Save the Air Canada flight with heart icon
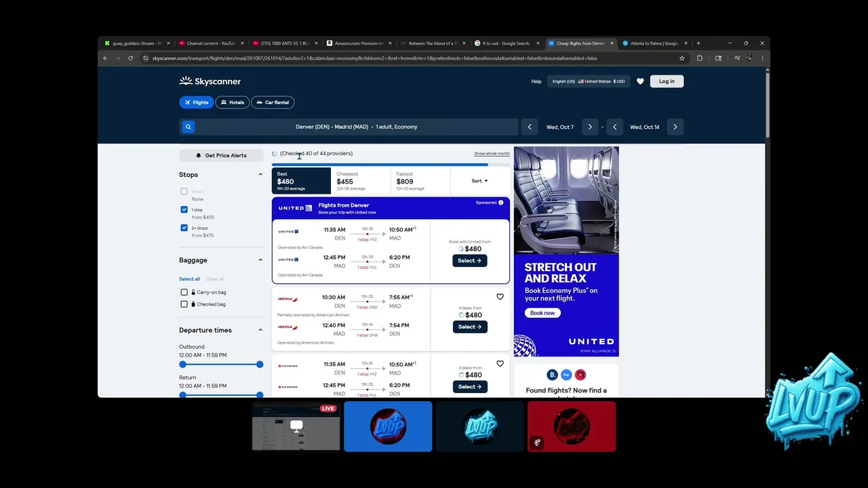This screenshot has width=868, height=488. [500, 364]
